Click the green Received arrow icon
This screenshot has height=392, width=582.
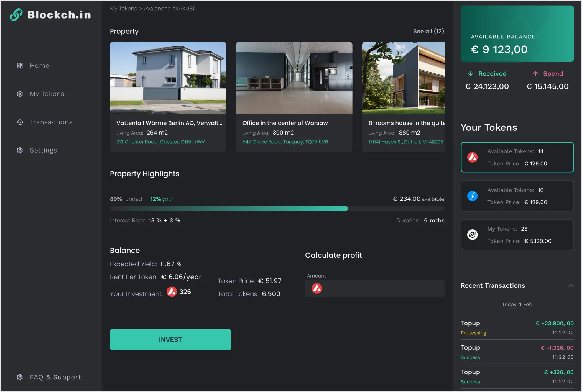(471, 73)
